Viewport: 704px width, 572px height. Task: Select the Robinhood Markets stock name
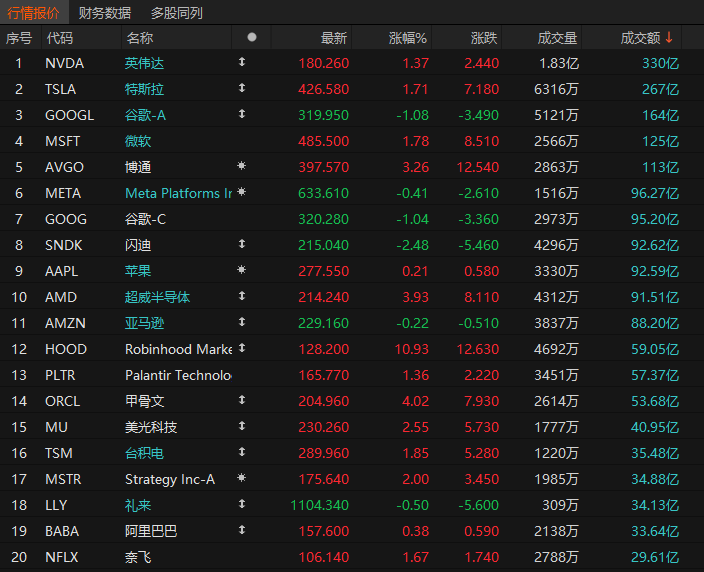click(x=178, y=349)
